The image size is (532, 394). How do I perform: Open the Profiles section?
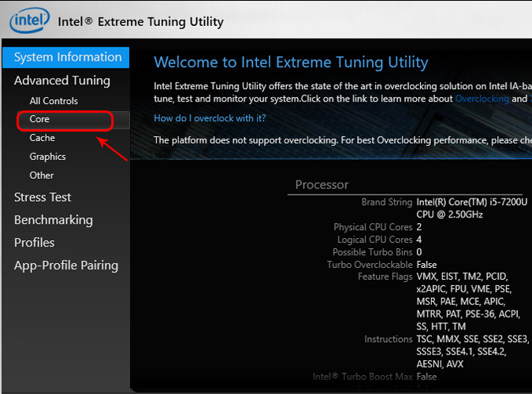34,243
